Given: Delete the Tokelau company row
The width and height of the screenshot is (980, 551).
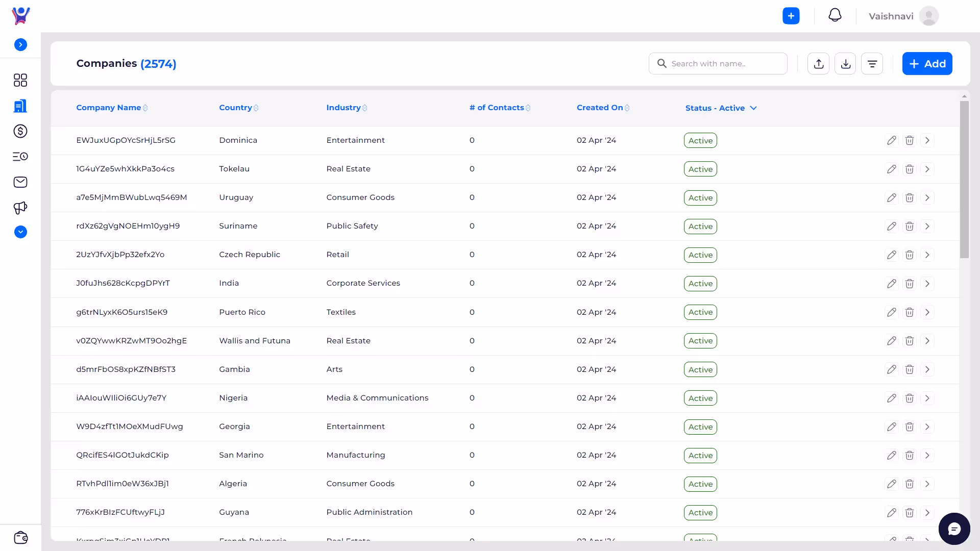Looking at the screenshot, I should pyautogui.click(x=909, y=169).
